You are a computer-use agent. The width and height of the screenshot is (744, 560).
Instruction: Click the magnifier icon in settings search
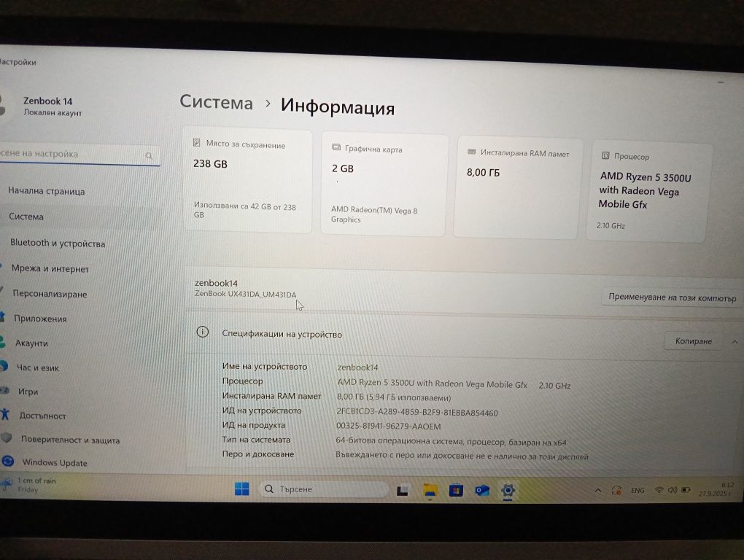tap(149, 155)
